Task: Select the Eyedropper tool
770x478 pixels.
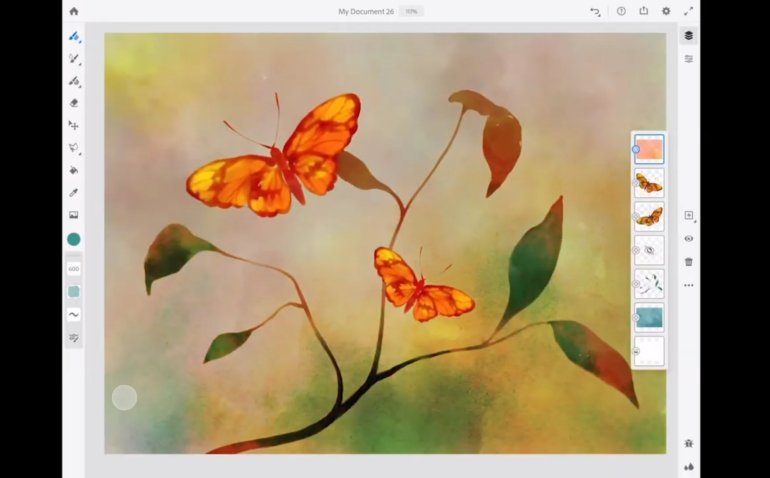Action: [74, 192]
